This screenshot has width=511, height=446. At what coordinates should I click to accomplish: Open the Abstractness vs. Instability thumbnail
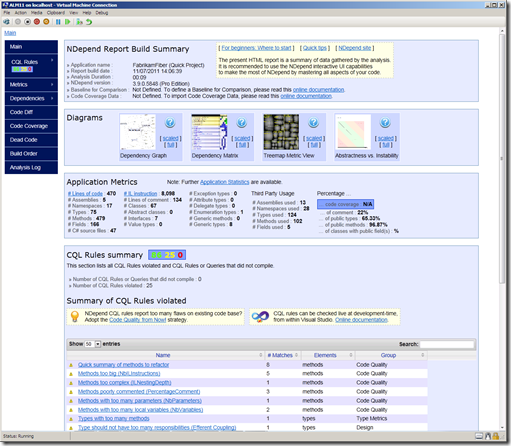click(x=353, y=132)
